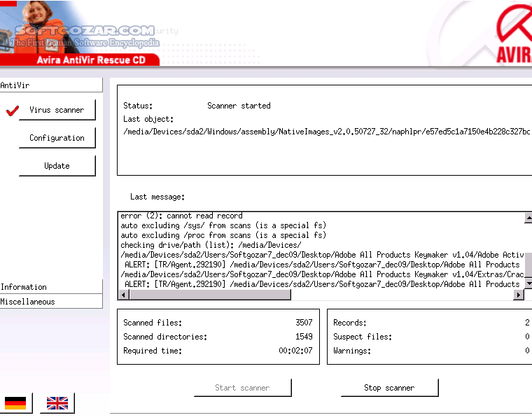Click the Avira AntiVir Rescue CD banner title
The image size is (532, 420).
coord(91,60)
